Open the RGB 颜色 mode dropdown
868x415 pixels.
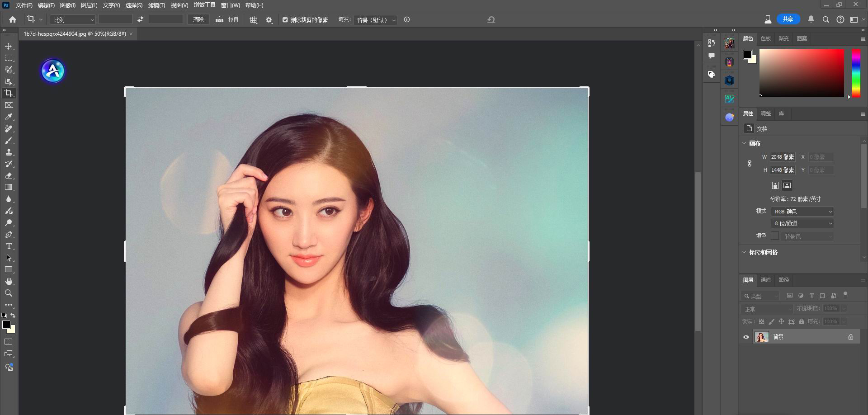click(802, 212)
